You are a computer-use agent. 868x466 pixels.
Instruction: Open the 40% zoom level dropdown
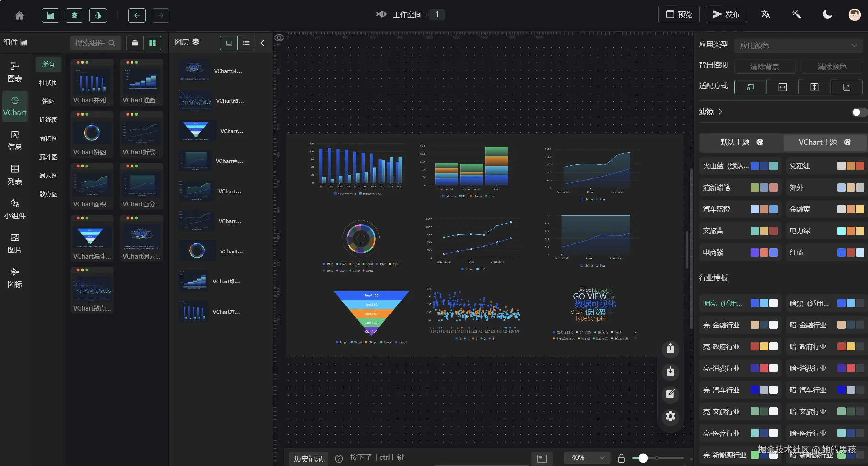(x=586, y=457)
